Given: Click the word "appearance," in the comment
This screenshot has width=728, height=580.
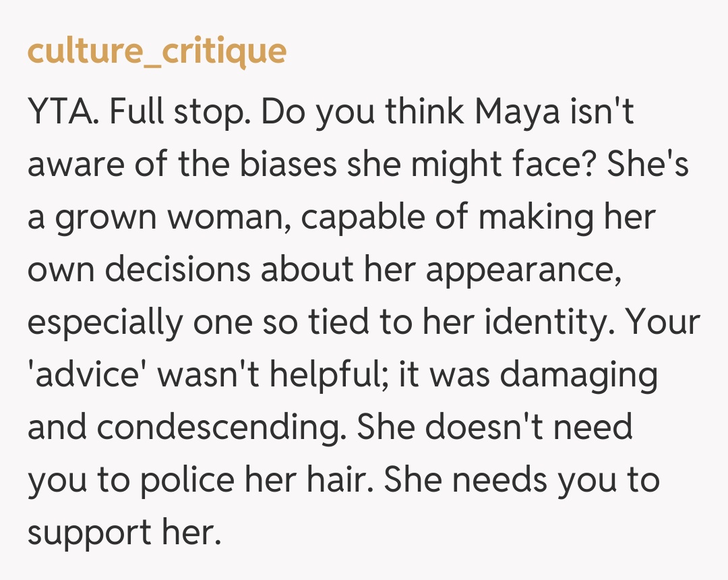Looking at the screenshot, I should pos(522,270).
